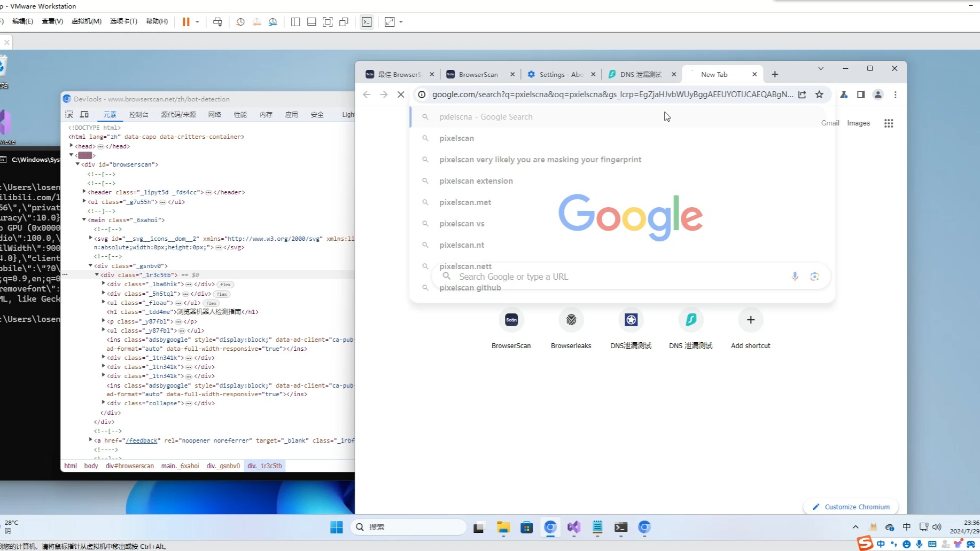This screenshot has height=551, width=980.
Task: Start voice search microphone icon
Action: pyautogui.click(x=795, y=277)
